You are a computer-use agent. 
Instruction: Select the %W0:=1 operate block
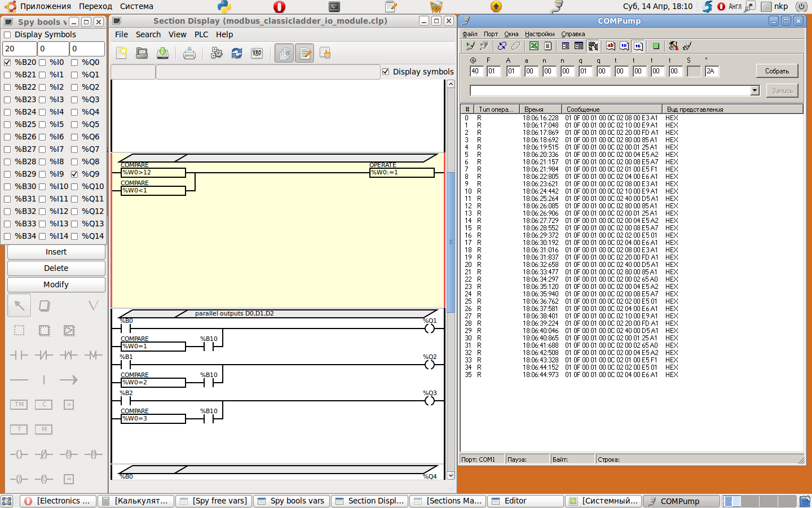(x=402, y=172)
